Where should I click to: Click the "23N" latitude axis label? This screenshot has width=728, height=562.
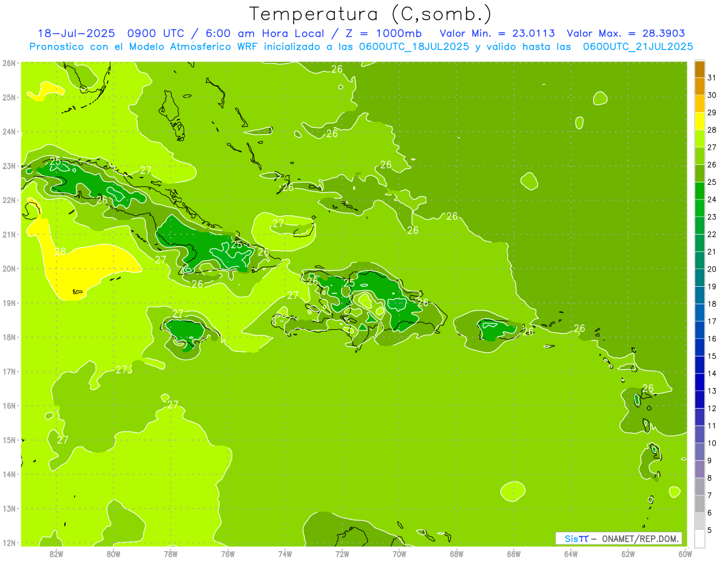pos(8,166)
